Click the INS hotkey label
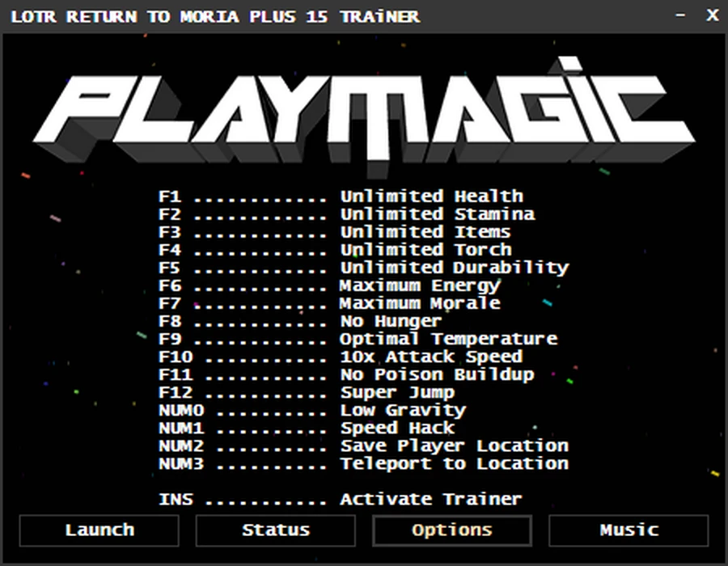Image resolution: width=728 pixels, height=566 pixels. pyautogui.click(x=176, y=500)
